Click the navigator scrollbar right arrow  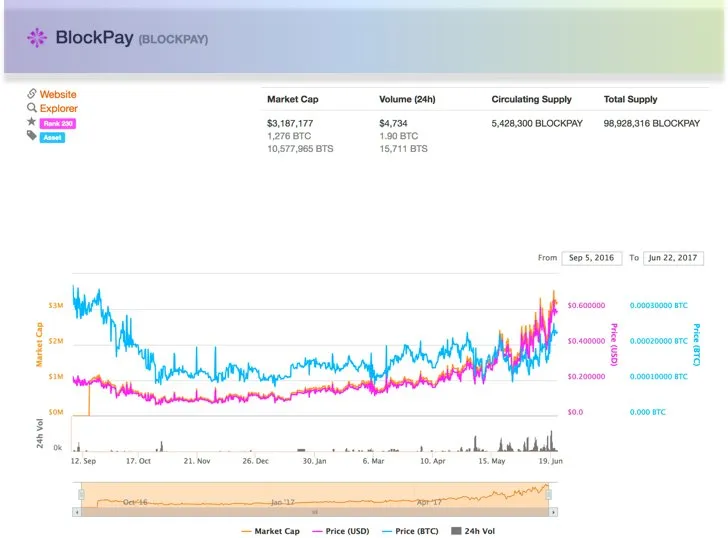pyautogui.click(x=553, y=512)
